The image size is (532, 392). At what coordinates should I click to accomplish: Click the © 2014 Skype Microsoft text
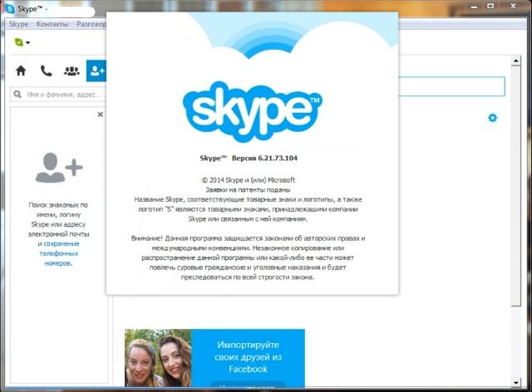(248, 180)
